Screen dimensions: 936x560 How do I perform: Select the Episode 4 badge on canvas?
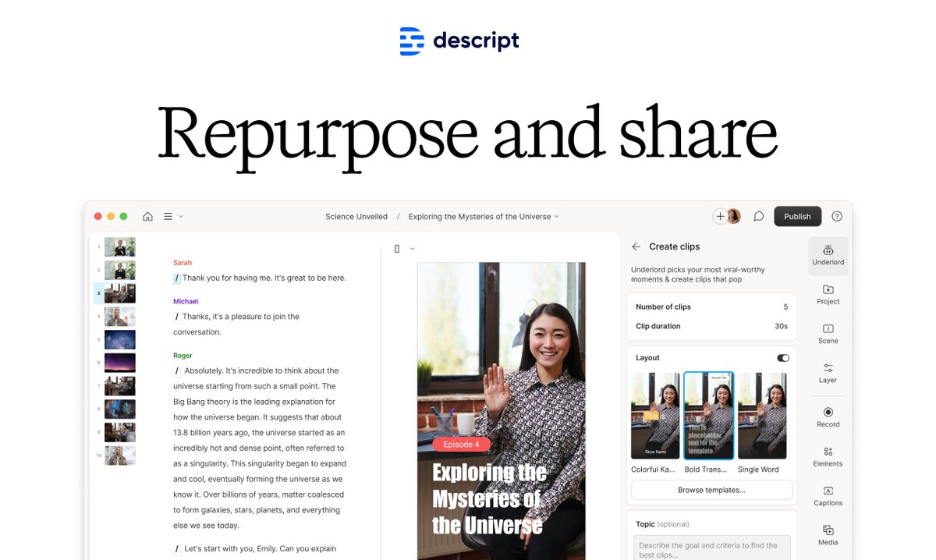(462, 445)
